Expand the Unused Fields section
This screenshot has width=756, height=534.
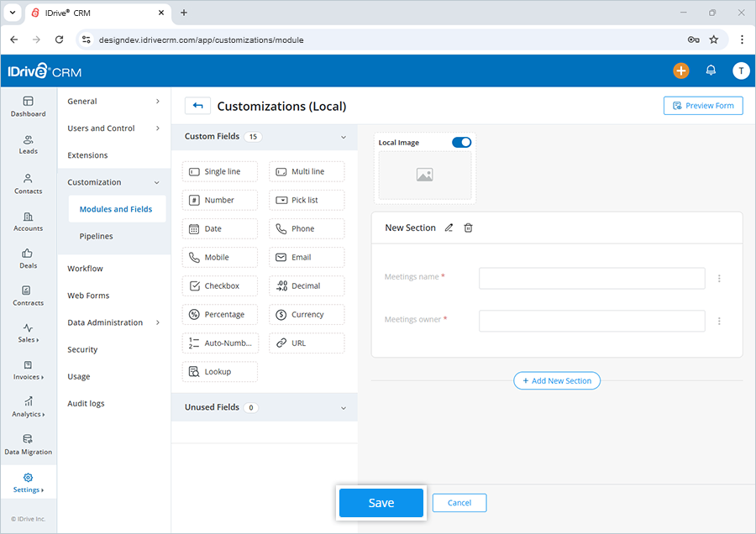click(344, 407)
